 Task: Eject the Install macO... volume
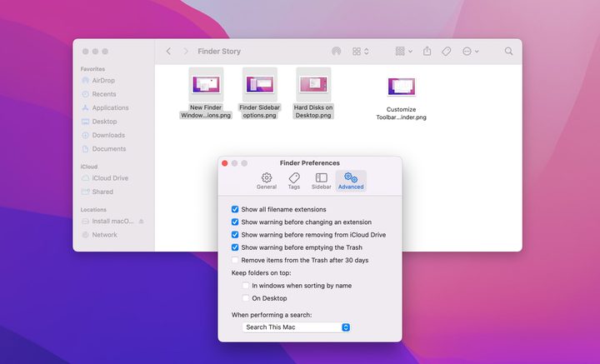tap(141, 222)
